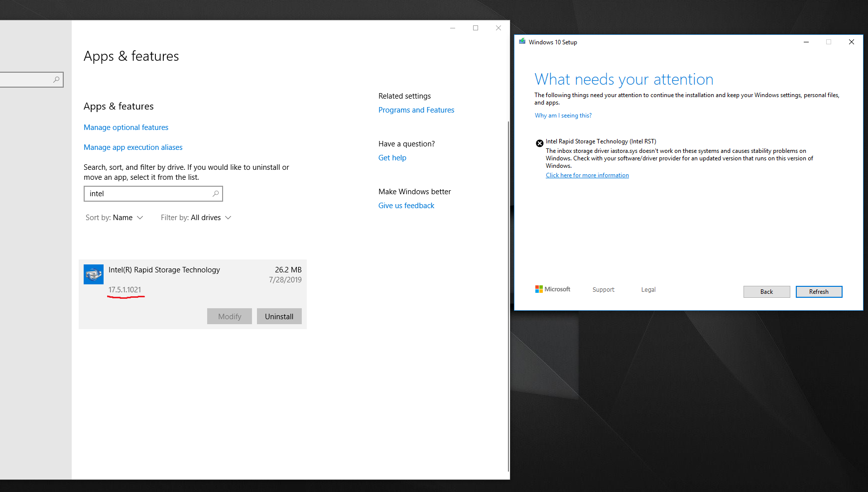This screenshot has height=492, width=868.
Task: Click the magnifier icon in the Settings sidebar search
Action: [56, 80]
